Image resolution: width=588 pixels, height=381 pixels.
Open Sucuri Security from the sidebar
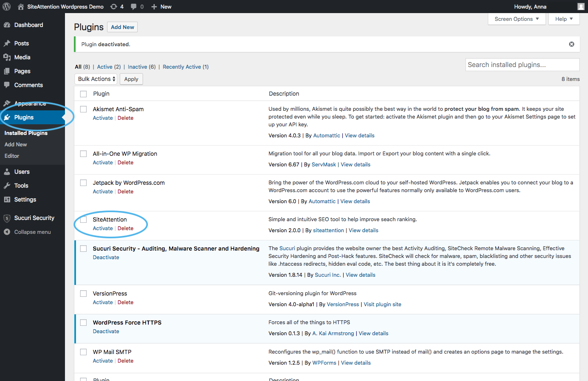pyautogui.click(x=34, y=218)
